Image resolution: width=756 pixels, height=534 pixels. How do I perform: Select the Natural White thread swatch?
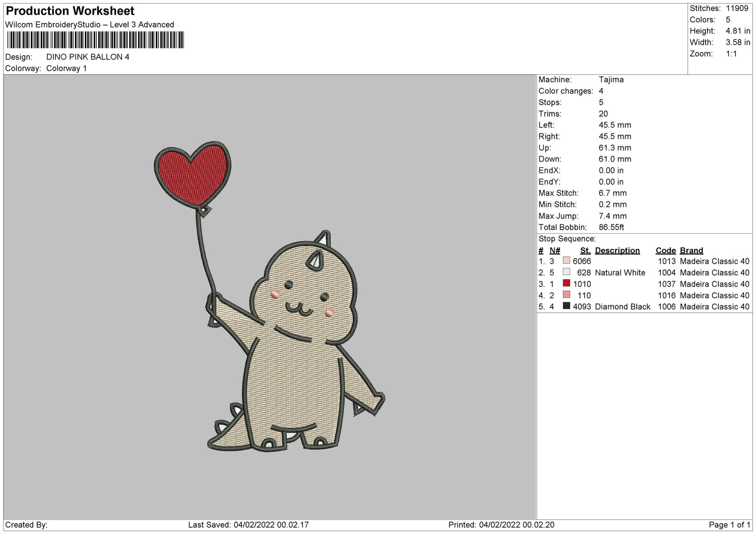[566, 272]
